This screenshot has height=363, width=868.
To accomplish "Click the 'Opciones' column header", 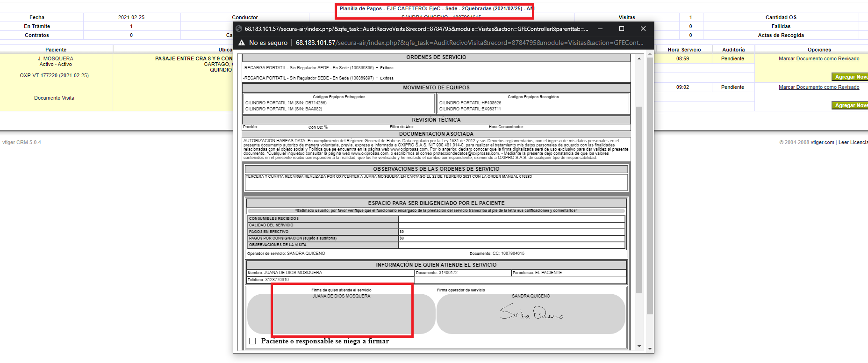I will tap(819, 50).
